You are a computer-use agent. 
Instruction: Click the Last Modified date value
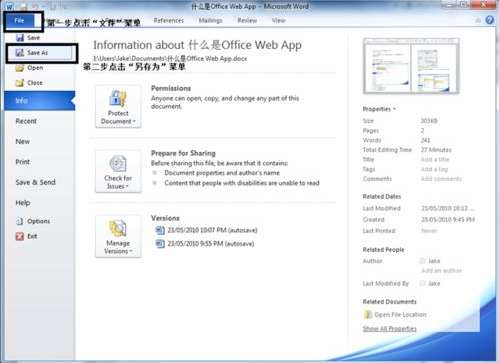point(447,208)
